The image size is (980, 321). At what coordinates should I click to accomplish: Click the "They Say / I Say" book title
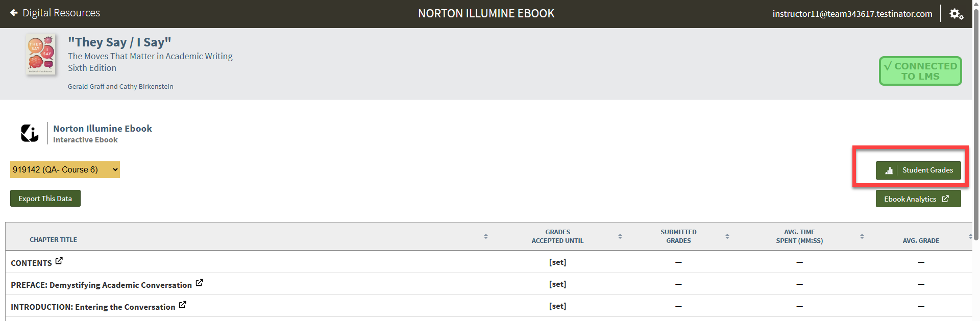pos(119,42)
